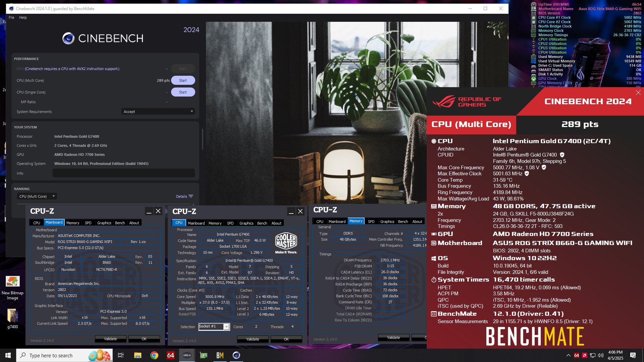Click the Windows OS icon in BenchMate panel

coord(434,258)
